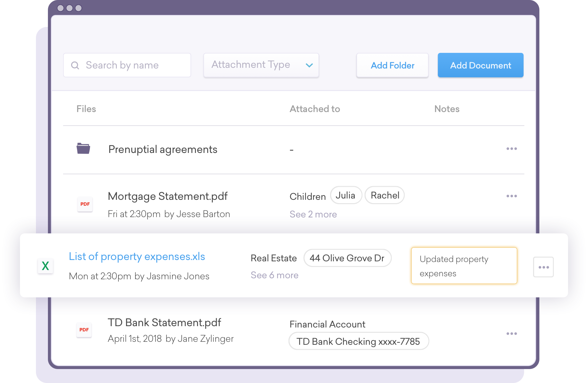Click the 44 Olive Grove Dr tag
Screen dimensions: 588x383
tap(347, 258)
